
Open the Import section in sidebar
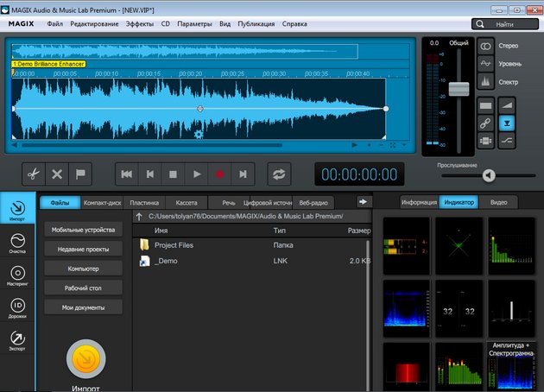coord(17,212)
